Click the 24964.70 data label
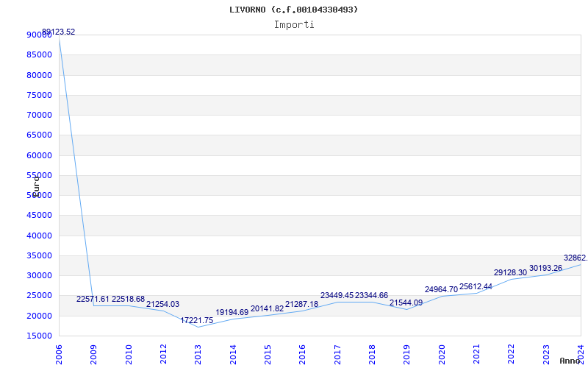 pos(442,290)
